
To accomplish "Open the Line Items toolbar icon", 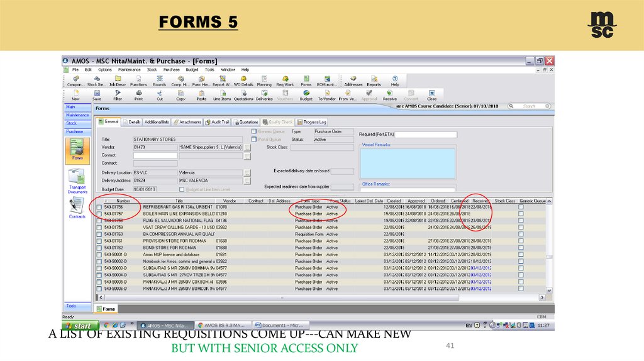I will click(x=222, y=95).
